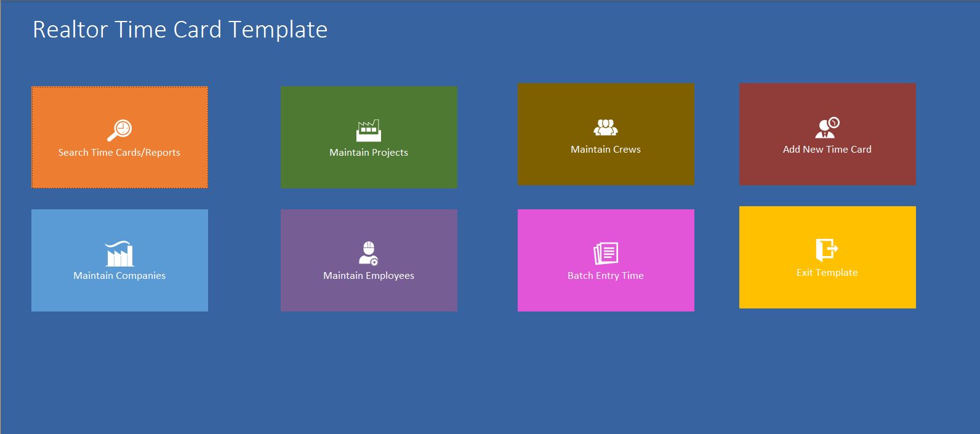Click the factory icon above Maintain Projects
This screenshot has height=434, width=980.
pos(369,131)
